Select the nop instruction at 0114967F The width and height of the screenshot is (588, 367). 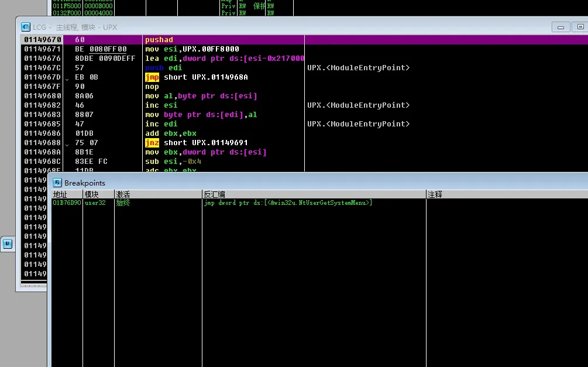(152, 86)
